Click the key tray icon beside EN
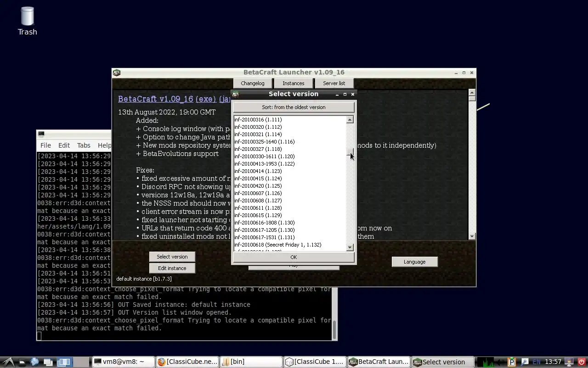The width and height of the screenshot is (588, 368). coord(524,362)
